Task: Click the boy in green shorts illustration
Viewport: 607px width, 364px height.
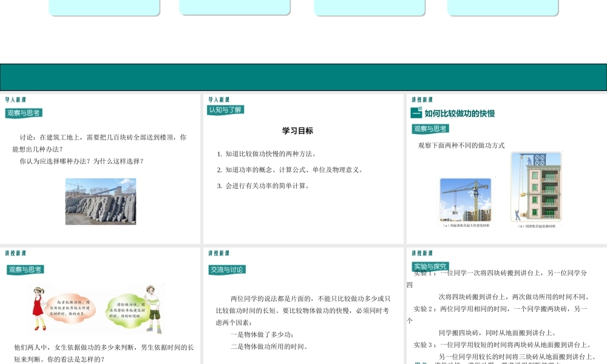Action: (153, 309)
